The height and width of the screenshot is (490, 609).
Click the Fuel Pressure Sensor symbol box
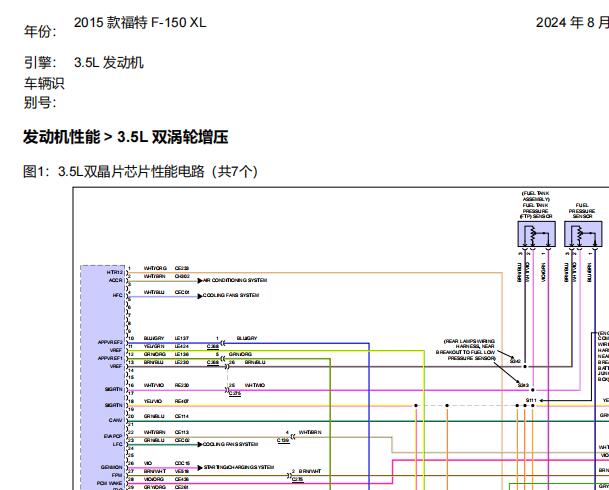point(583,234)
